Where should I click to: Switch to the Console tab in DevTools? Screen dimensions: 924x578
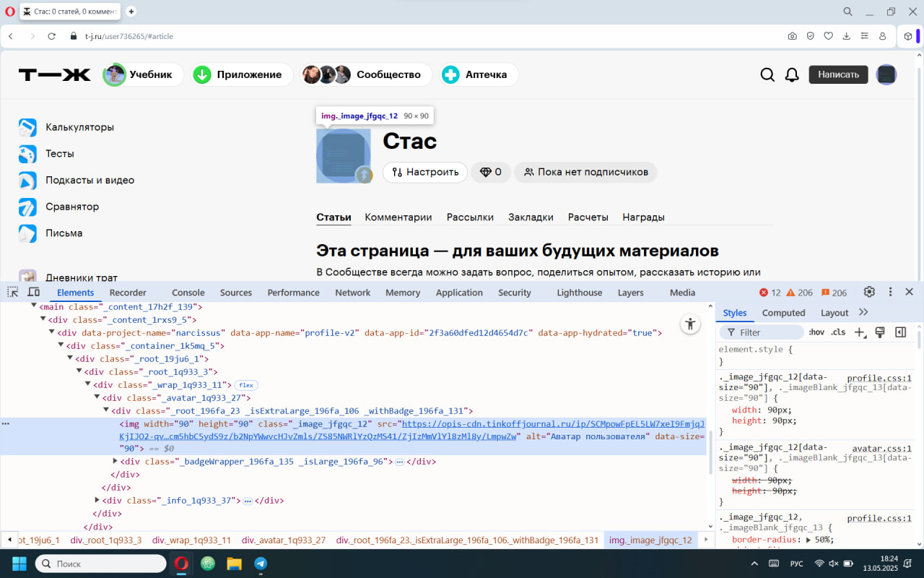click(x=188, y=292)
